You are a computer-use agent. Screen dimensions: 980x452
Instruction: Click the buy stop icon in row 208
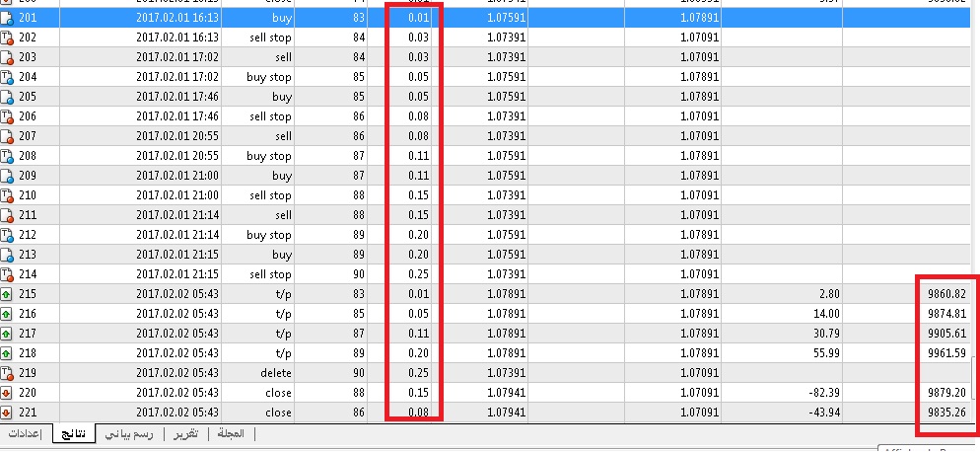7,156
